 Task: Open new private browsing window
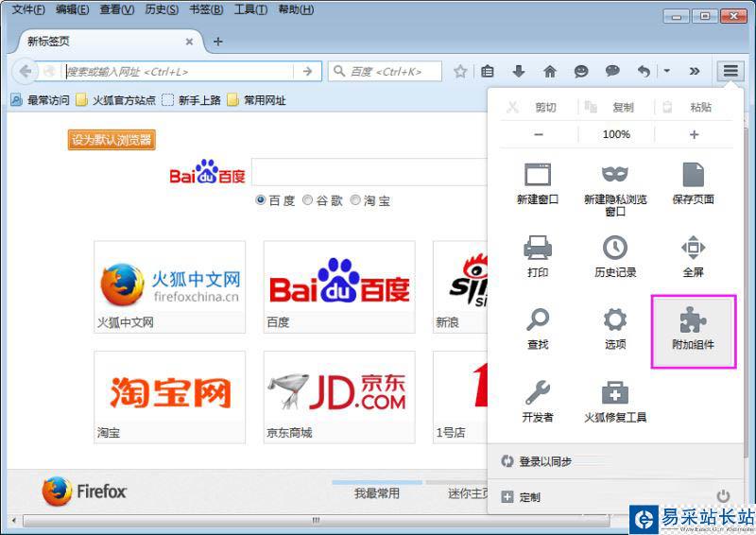click(x=615, y=189)
